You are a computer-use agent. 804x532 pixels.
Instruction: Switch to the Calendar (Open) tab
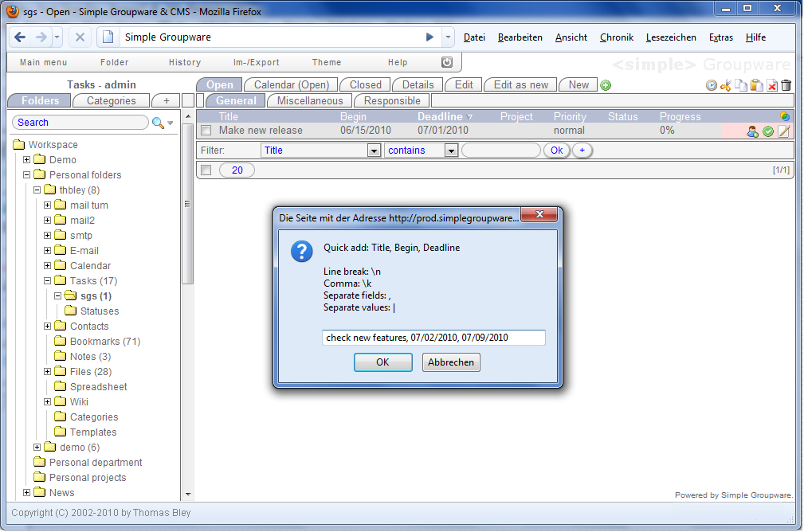coord(292,85)
